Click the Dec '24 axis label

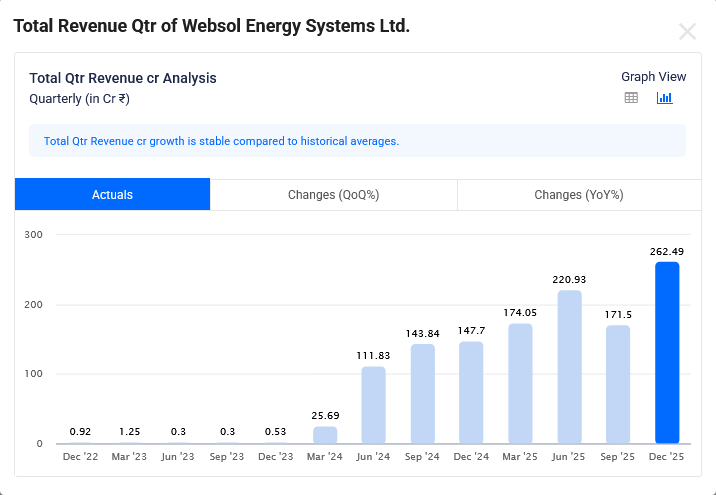pyautogui.click(x=471, y=457)
